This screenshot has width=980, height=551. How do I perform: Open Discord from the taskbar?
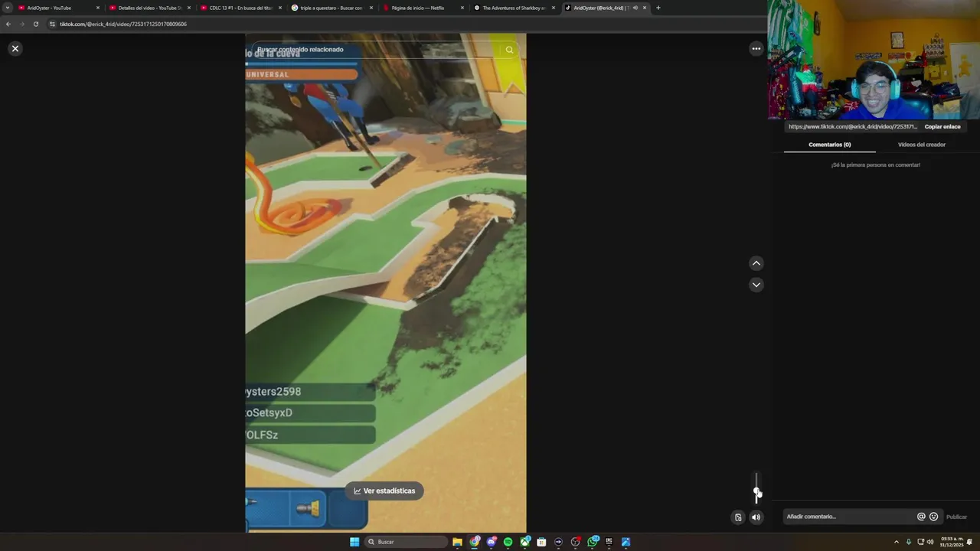[x=492, y=542]
